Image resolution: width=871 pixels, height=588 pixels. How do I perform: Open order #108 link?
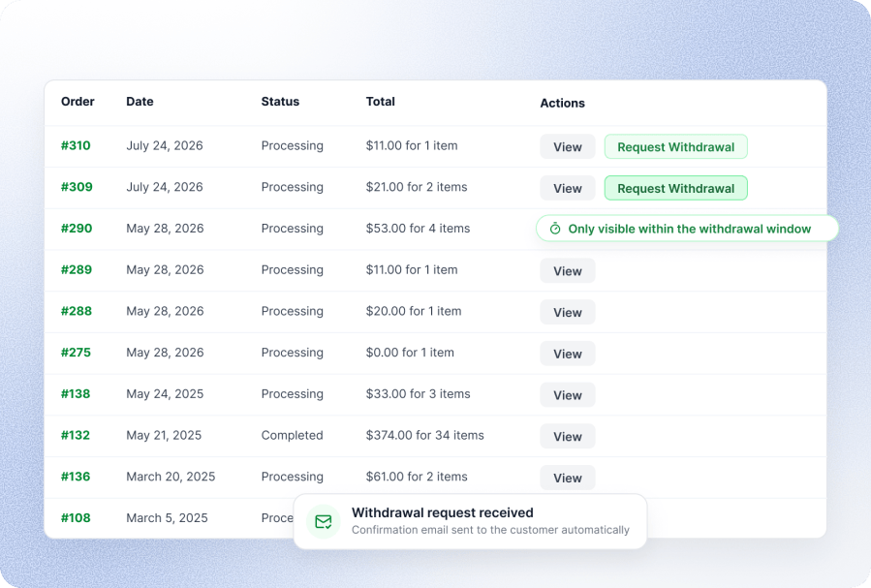pos(76,518)
